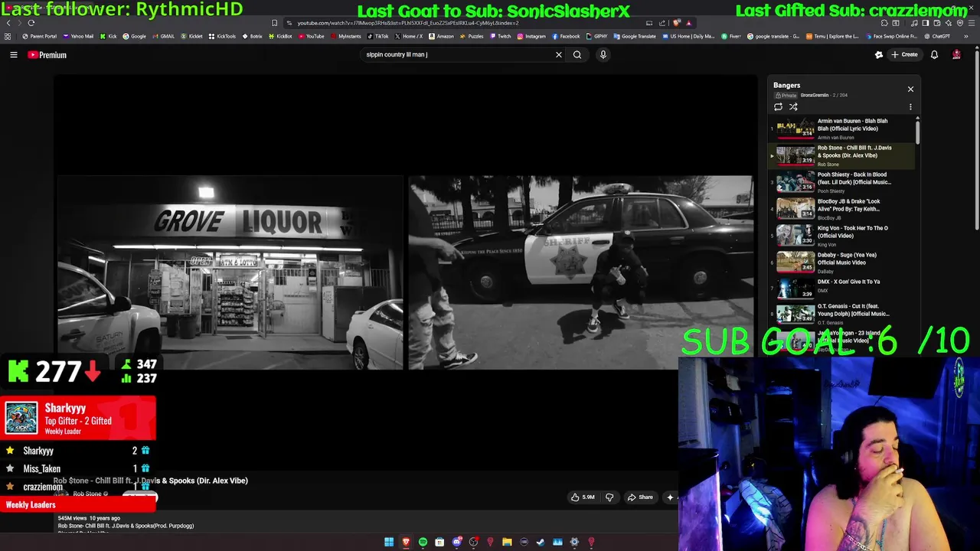Image resolution: width=980 pixels, height=551 pixels.
Task: Open Rob Stone channel name below title
Action: coord(89,494)
